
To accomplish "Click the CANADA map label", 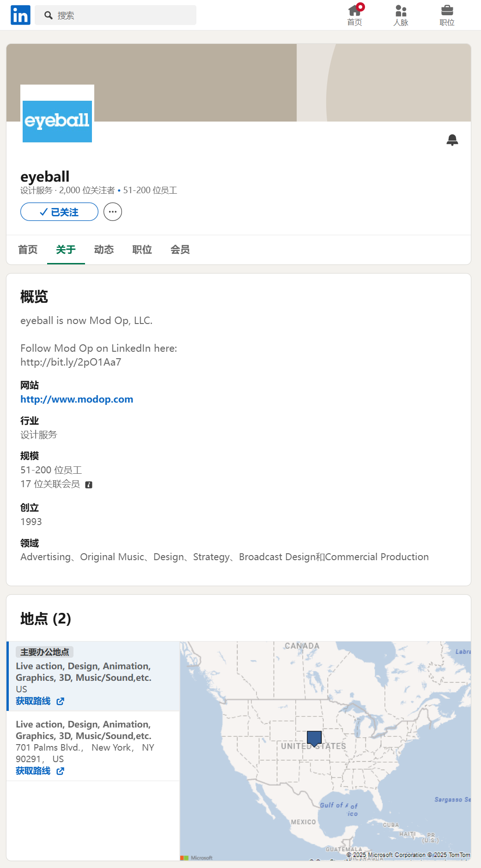I will (x=302, y=646).
